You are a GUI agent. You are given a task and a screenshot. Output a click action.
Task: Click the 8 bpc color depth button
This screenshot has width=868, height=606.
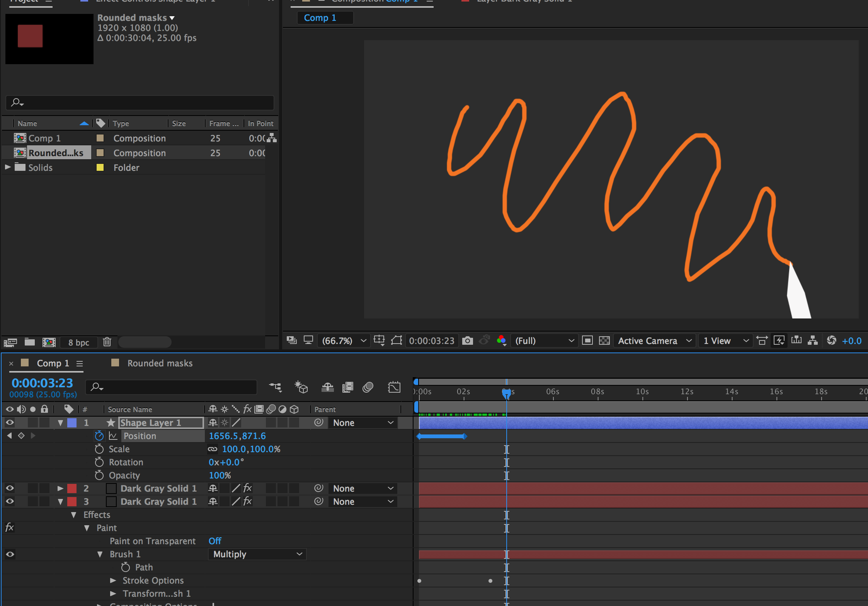click(x=78, y=342)
